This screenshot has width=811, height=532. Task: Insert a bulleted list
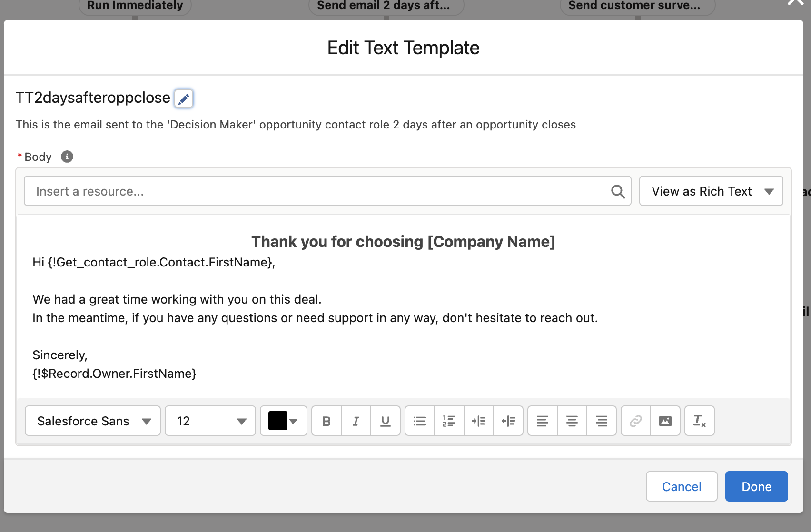pyautogui.click(x=420, y=421)
